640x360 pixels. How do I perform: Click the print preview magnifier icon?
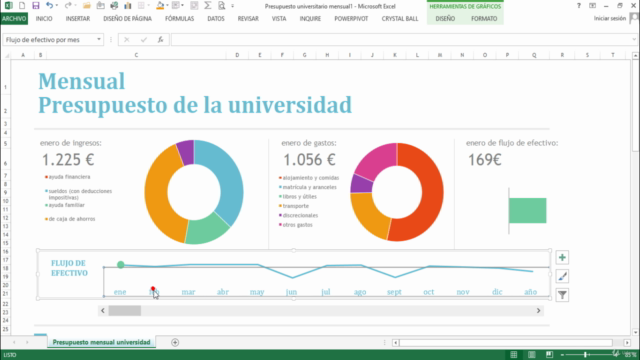(x=221, y=6)
